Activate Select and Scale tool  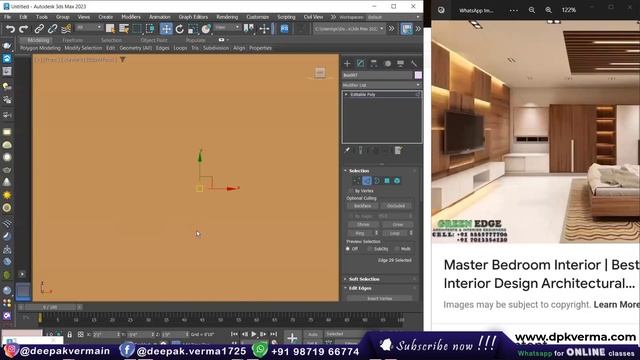(193, 29)
